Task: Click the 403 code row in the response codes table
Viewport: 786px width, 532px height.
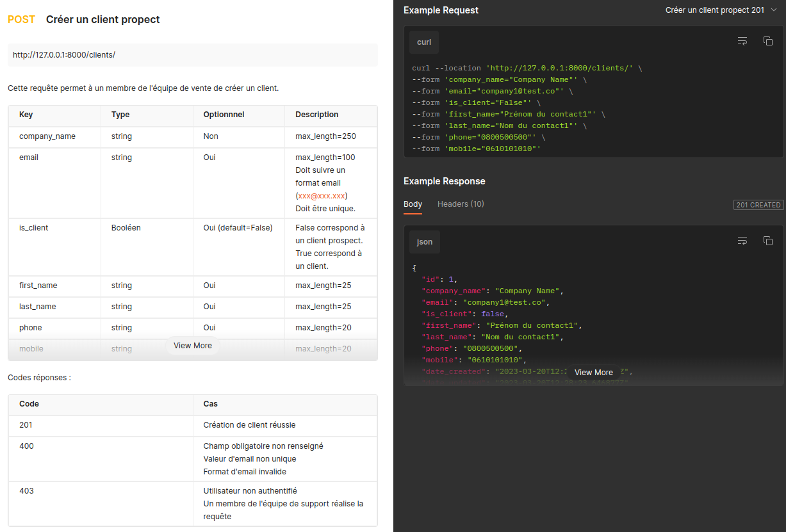Action: [x=27, y=491]
